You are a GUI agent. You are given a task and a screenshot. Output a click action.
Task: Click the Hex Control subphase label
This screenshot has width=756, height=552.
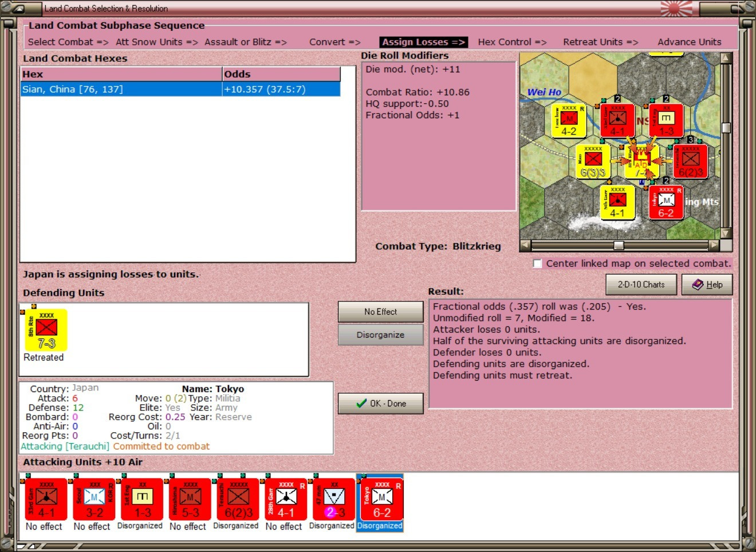(513, 42)
